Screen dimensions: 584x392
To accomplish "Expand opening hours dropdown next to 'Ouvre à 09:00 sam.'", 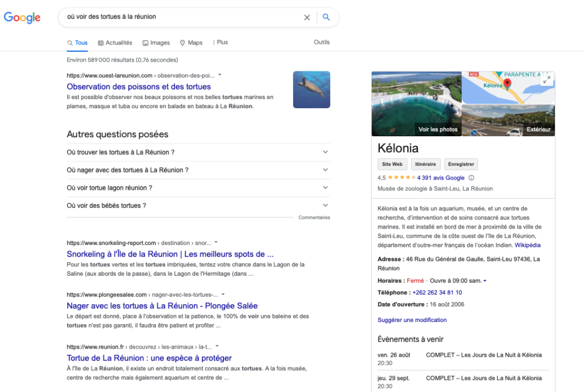I will pyautogui.click(x=485, y=281).
